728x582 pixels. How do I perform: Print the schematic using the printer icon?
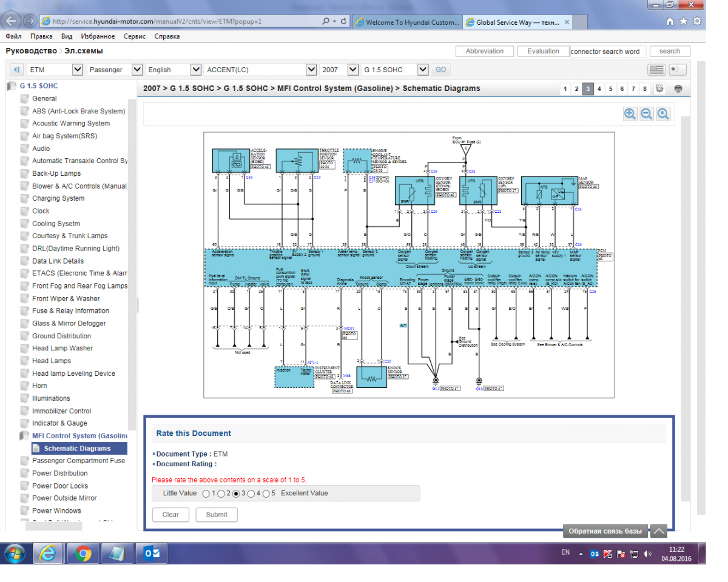678,89
